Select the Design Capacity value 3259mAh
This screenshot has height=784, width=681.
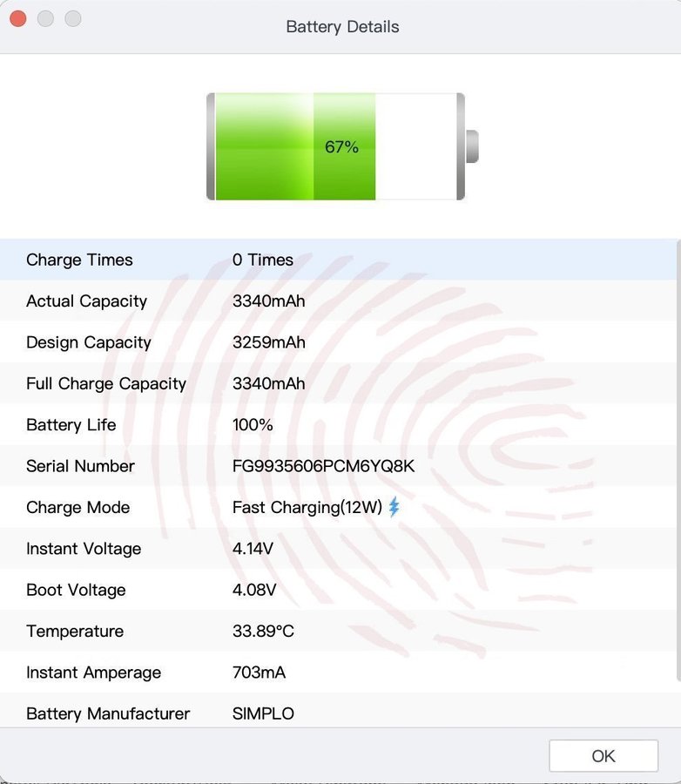(268, 342)
